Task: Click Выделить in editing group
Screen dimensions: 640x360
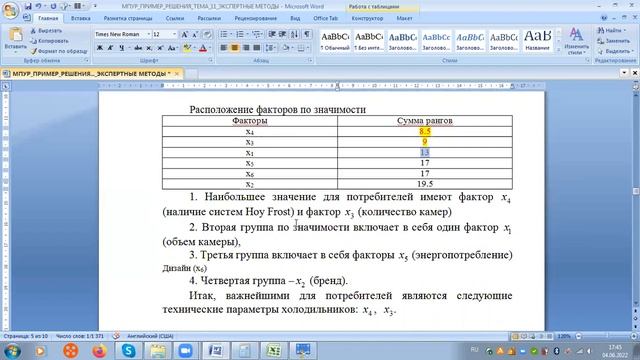Action: pyautogui.click(x=615, y=51)
